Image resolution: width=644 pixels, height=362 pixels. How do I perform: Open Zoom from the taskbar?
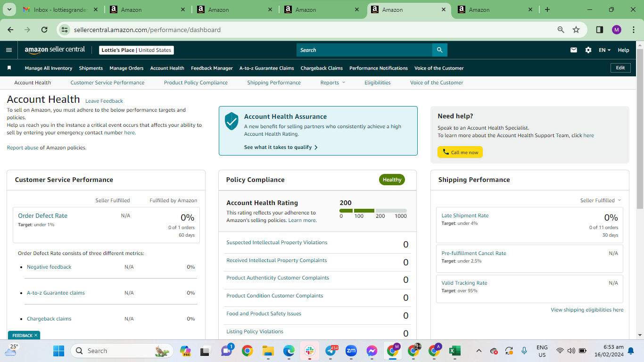pos(351,351)
